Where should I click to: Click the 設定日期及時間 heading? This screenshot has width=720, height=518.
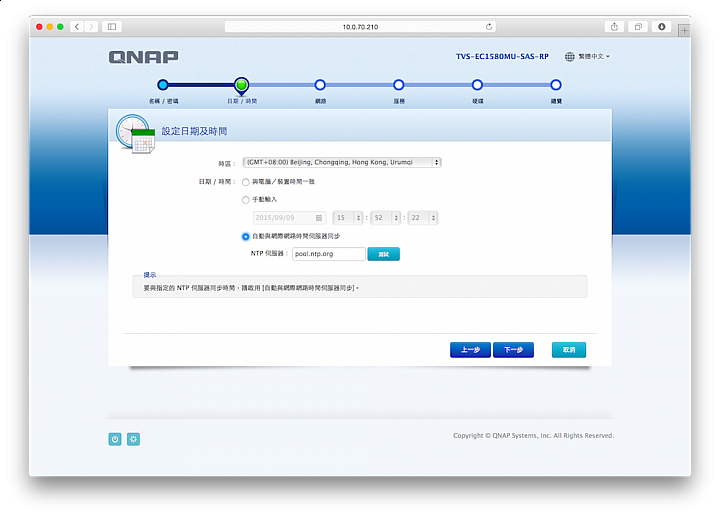pos(194,131)
